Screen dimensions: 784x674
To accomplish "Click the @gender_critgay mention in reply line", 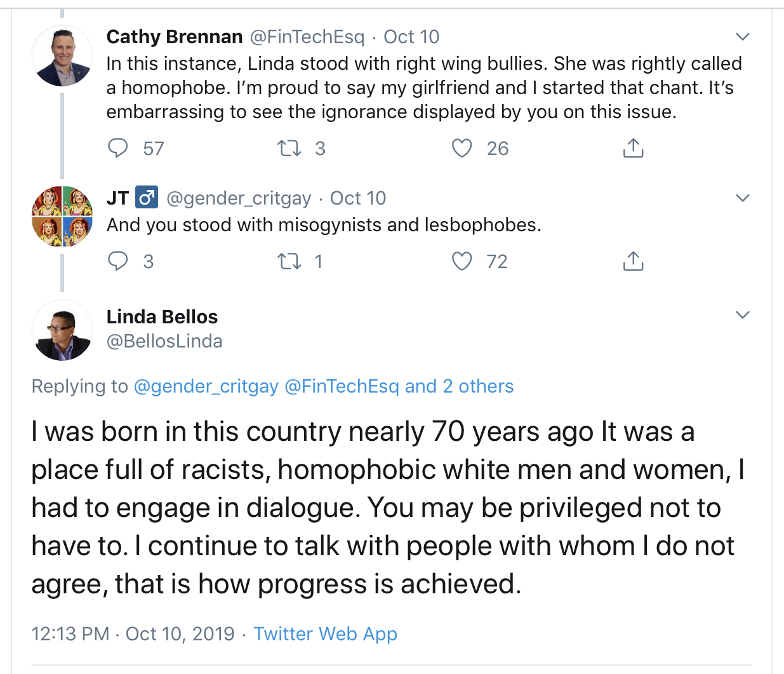I will (206, 386).
